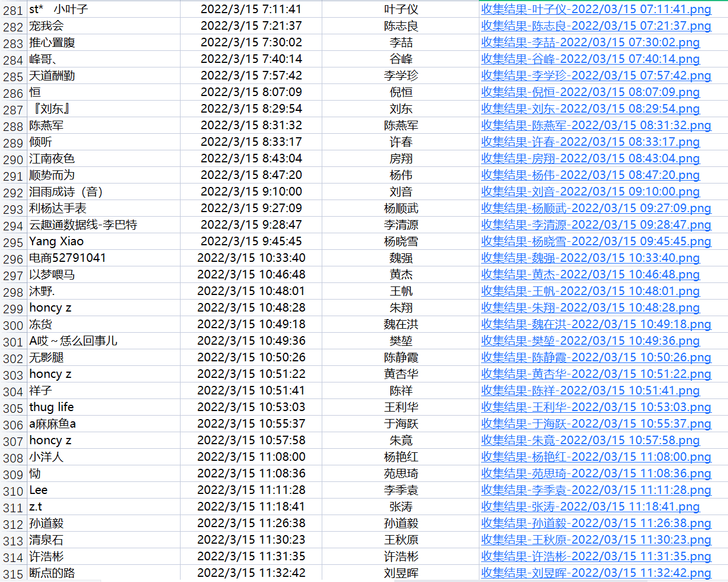The image size is (728, 582).
Task: Click the name cell 许浩彬 in third column
Action: 401,556
